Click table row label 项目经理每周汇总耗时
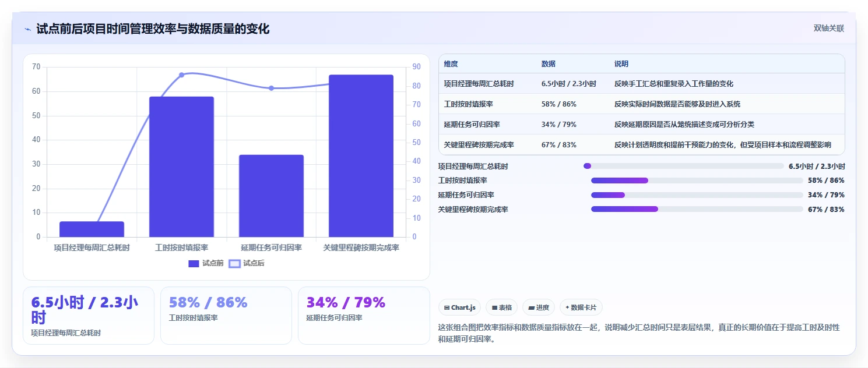The width and height of the screenshot is (868, 368). pos(479,84)
